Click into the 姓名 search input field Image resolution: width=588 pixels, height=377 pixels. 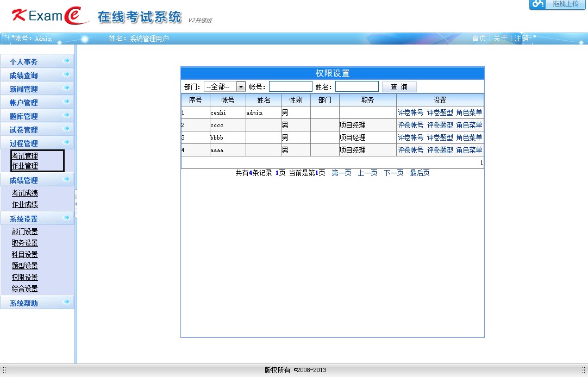(x=356, y=87)
